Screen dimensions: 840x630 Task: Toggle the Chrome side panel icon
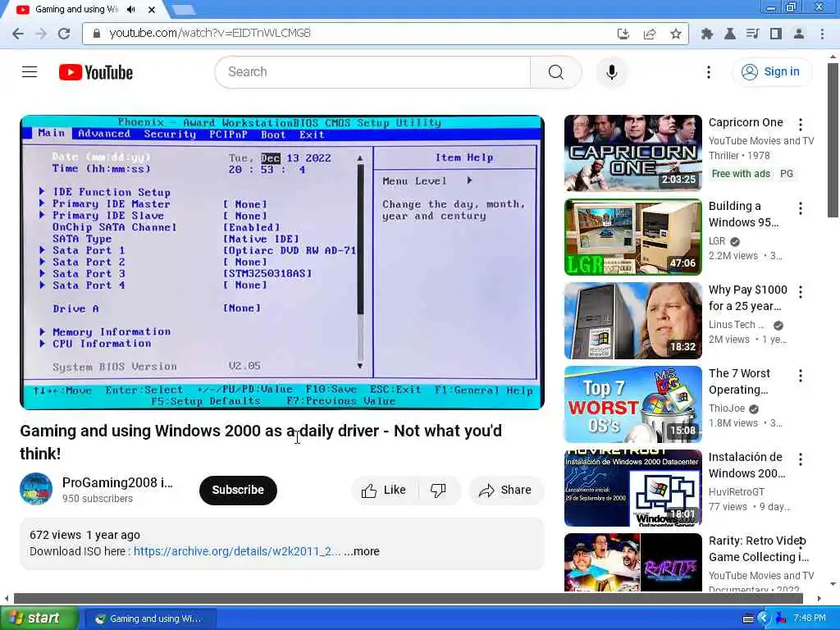pos(776,34)
